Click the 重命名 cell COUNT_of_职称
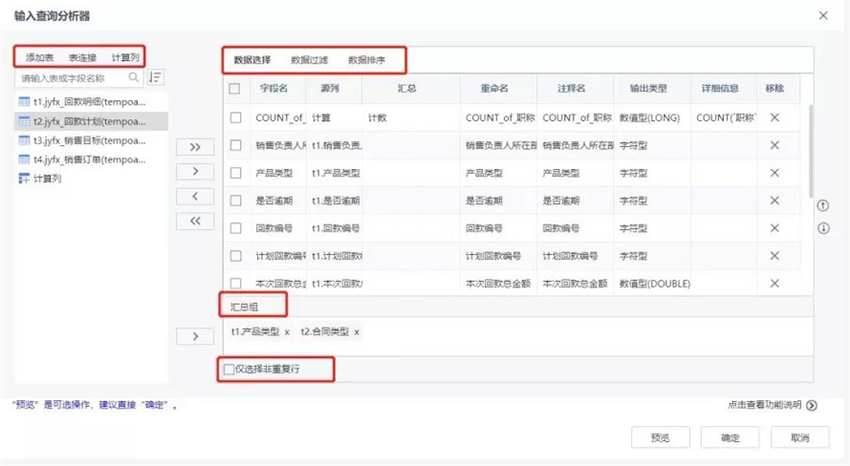The width and height of the screenshot is (850, 466). point(500,118)
